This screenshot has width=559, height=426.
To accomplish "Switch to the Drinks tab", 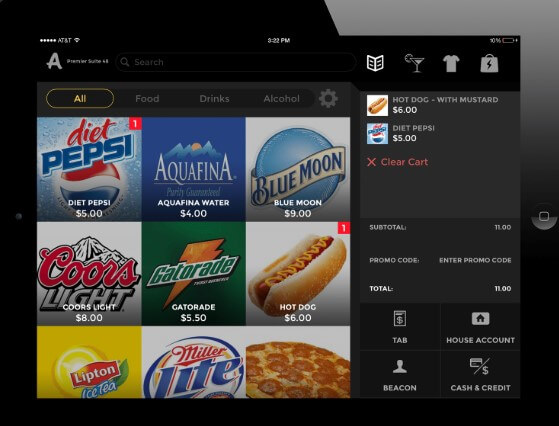I will coord(214,98).
